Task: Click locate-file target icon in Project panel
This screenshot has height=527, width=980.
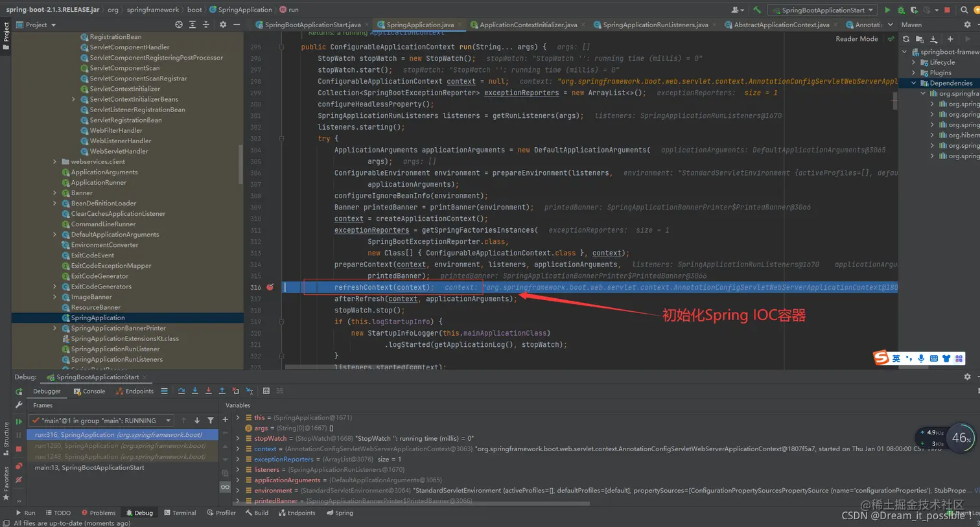Action: (x=179, y=25)
